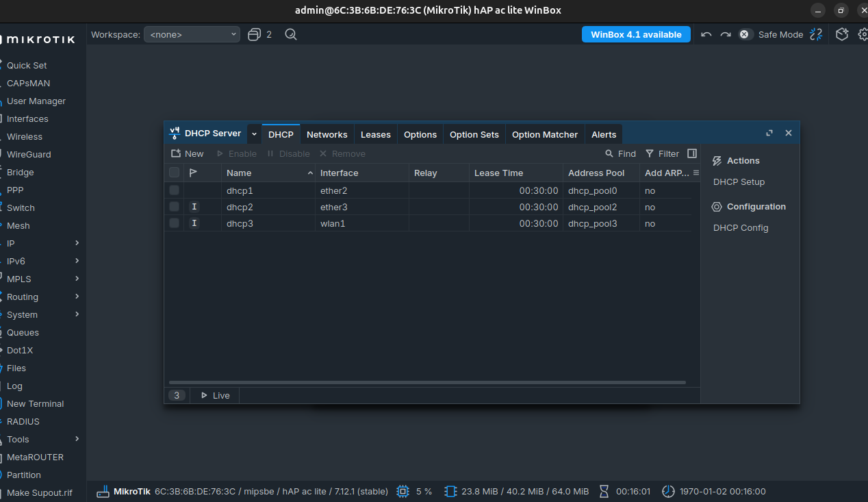This screenshot has width=868, height=502.
Task: Click the memory icon in the status bar
Action: click(x=450, y=491)
